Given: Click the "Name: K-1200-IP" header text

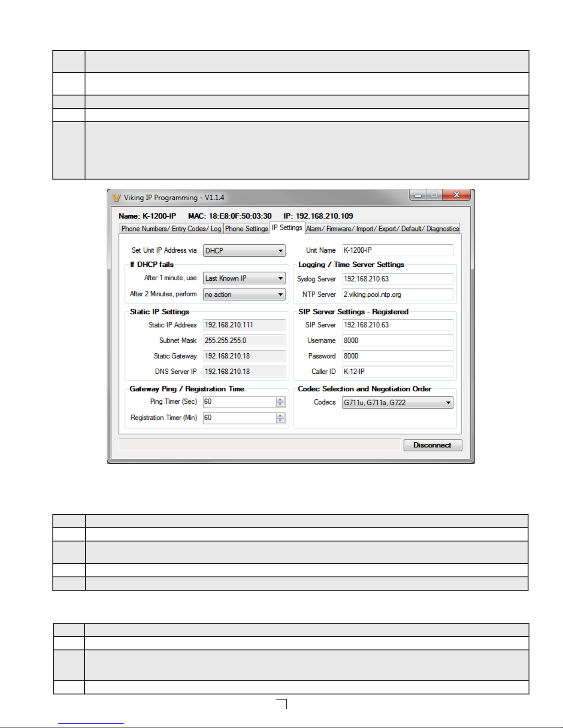Looking at the screenshot, I should [x=148, y=216].
